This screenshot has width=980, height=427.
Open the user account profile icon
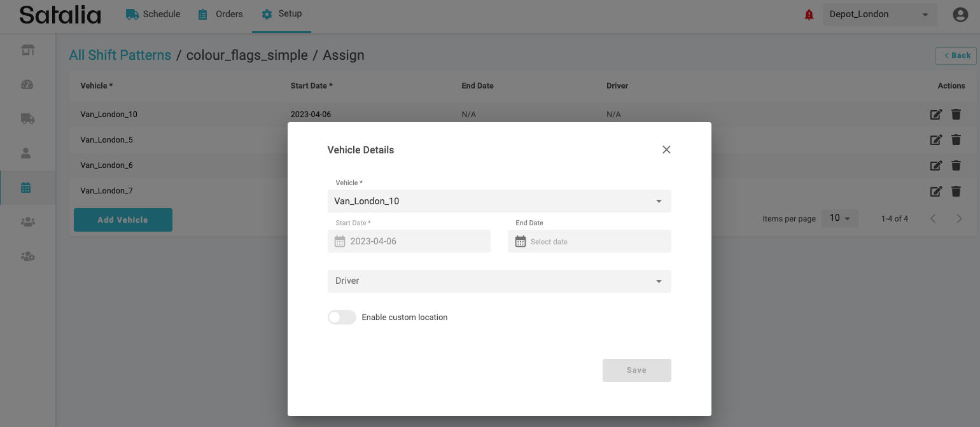[960, 15]
